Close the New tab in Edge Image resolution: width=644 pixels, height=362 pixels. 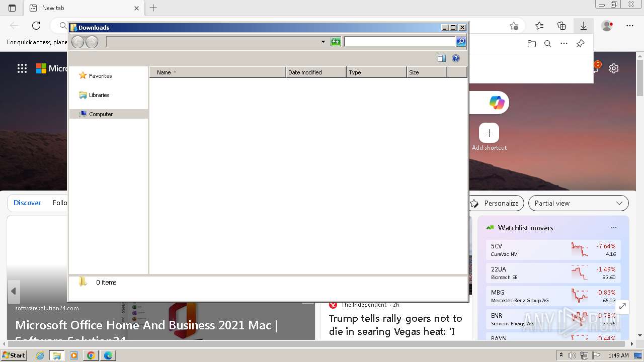tap(137, 8)
